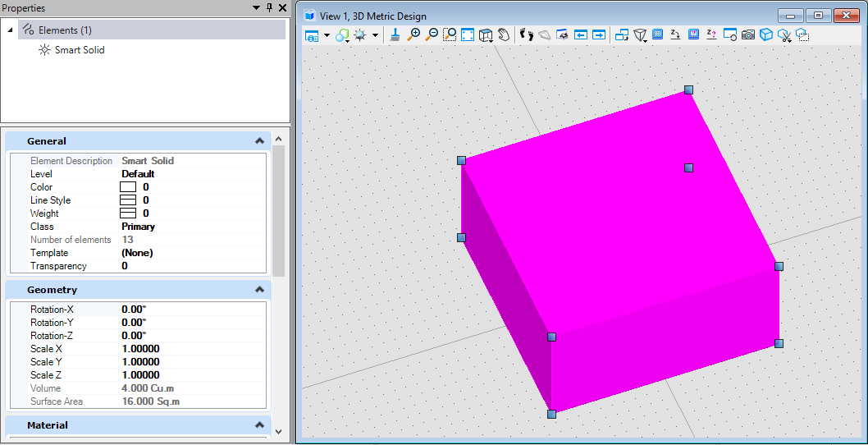Select the Fly paper plane tool
The height and width of the screenshot is (445, 868).
[545, 35]
